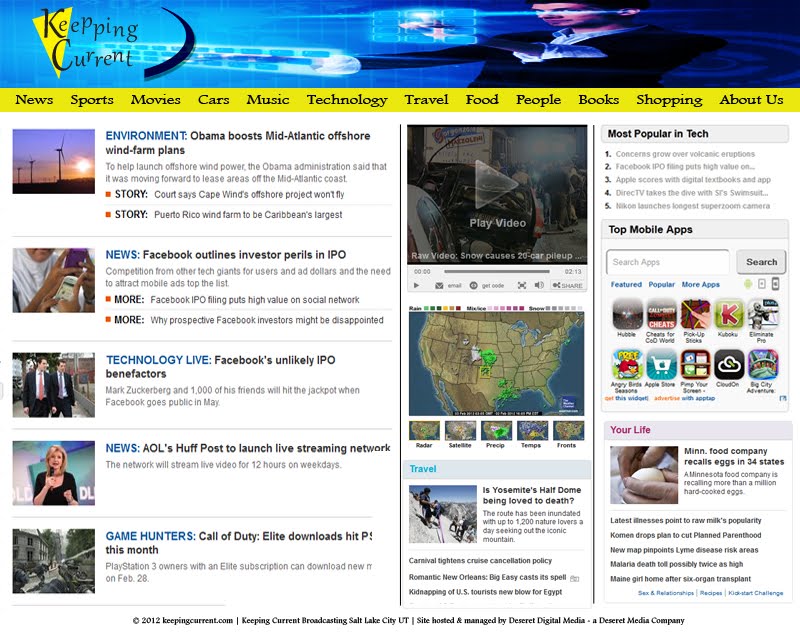Open the Kick-start Challenge link
This screenshot has height=635, width=800.
(756, 593)
